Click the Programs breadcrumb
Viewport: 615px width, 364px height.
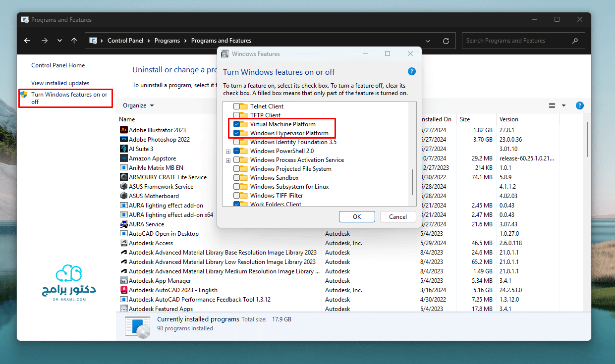[x=167, y=41]
